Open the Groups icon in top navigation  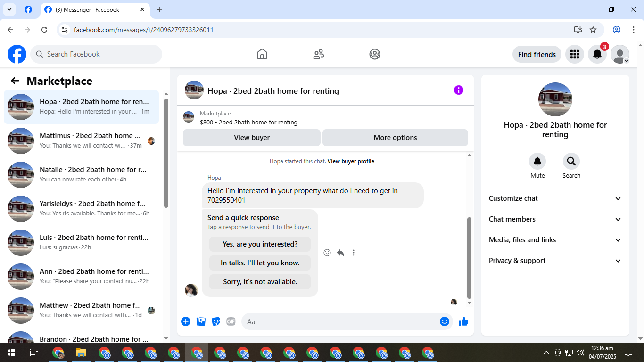click(375, 54)
